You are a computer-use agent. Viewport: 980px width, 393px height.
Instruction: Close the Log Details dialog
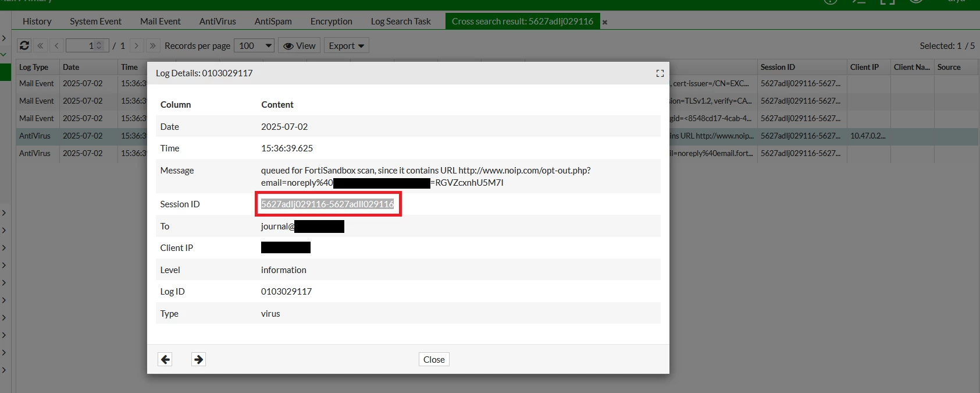tap(434, 359)
